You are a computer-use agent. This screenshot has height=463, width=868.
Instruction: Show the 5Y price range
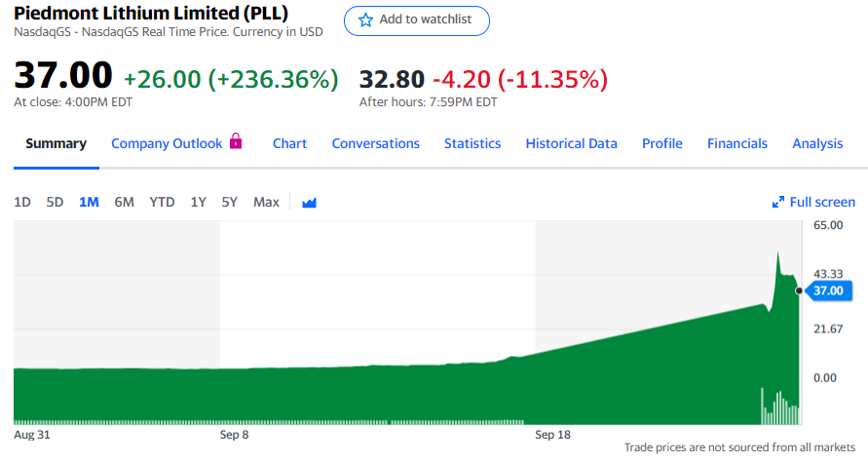click(229, 203)
